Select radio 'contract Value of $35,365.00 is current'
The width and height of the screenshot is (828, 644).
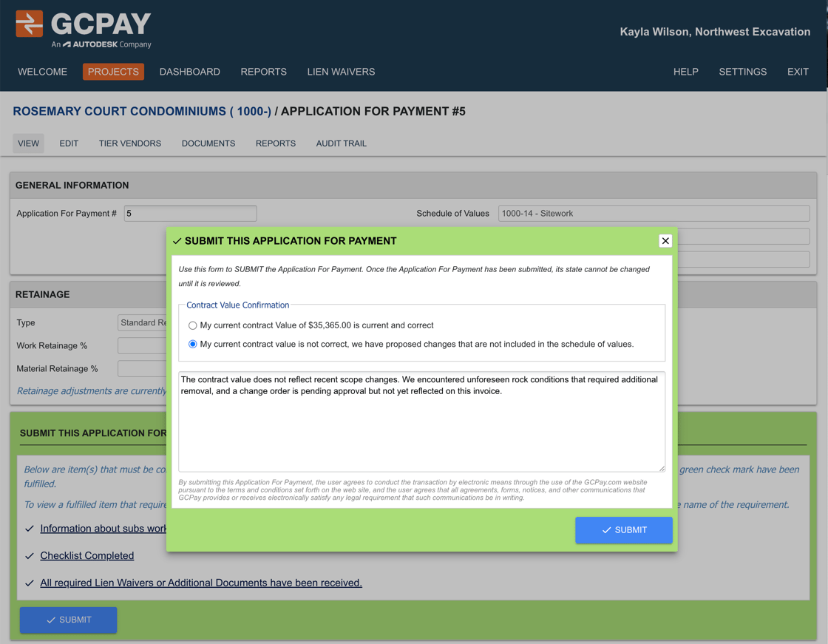coord(193,325)
